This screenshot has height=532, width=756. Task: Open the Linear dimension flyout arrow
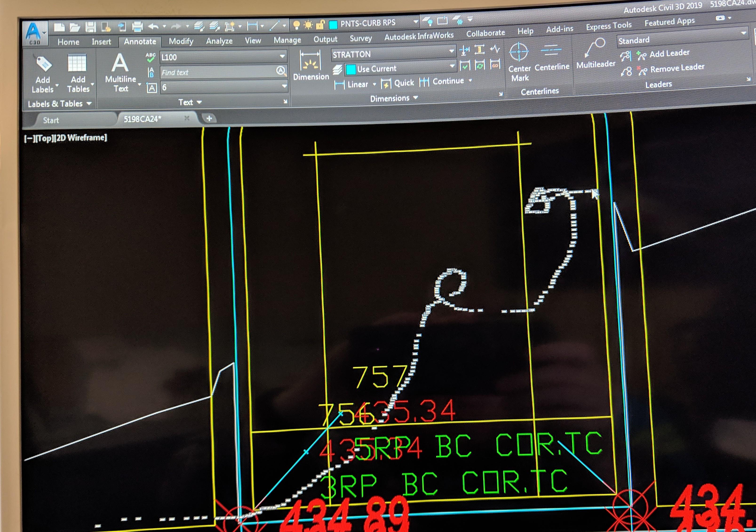tap(374, 85)
